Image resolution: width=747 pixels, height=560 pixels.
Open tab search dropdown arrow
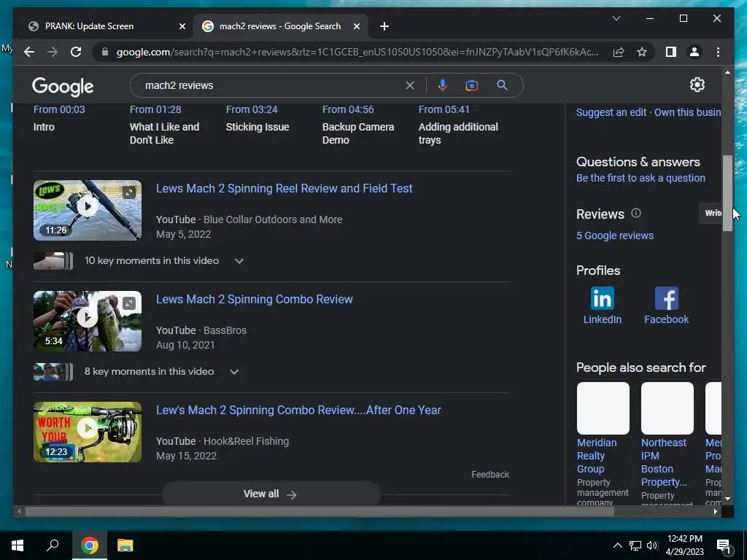(616, 18)
